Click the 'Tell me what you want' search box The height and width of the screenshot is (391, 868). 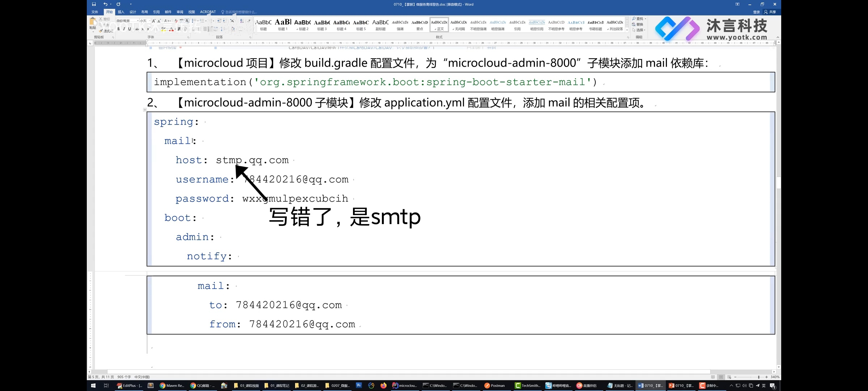click(x=239, y=12)
